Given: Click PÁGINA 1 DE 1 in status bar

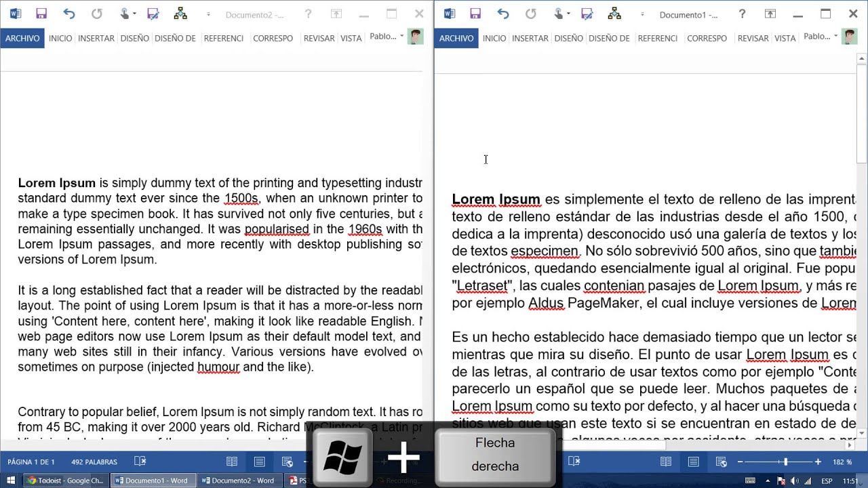Looking at the screenshot, I should [31, 462].
